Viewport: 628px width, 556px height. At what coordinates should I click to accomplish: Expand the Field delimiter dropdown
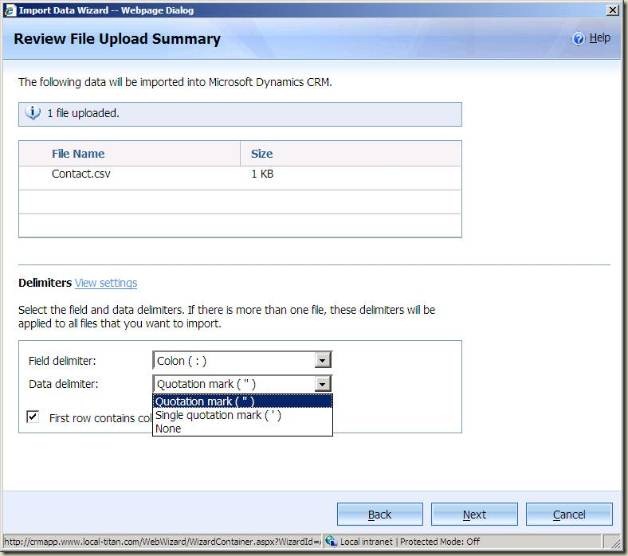click(x=322, y=360)
